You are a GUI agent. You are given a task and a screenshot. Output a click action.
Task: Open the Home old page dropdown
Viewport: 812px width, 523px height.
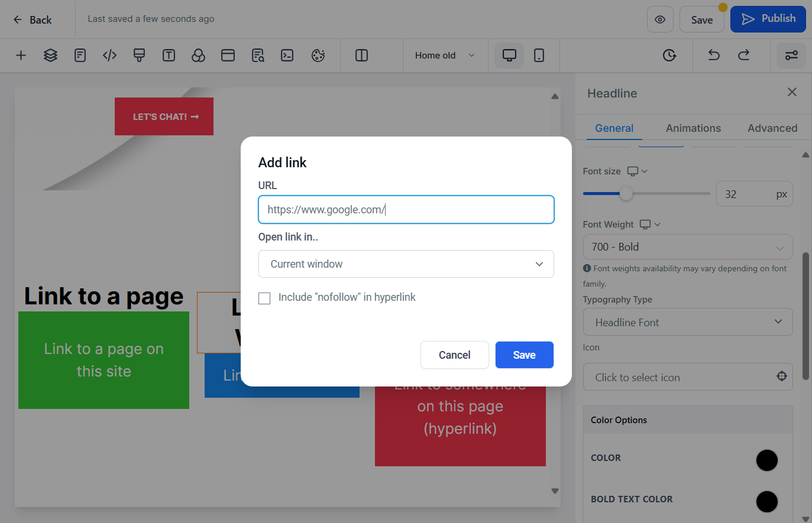point(445,56)
